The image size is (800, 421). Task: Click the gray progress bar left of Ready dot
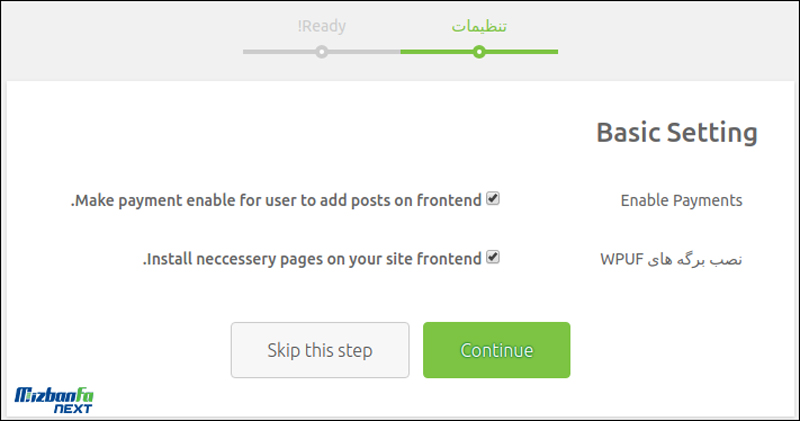(x=279, y=52)
